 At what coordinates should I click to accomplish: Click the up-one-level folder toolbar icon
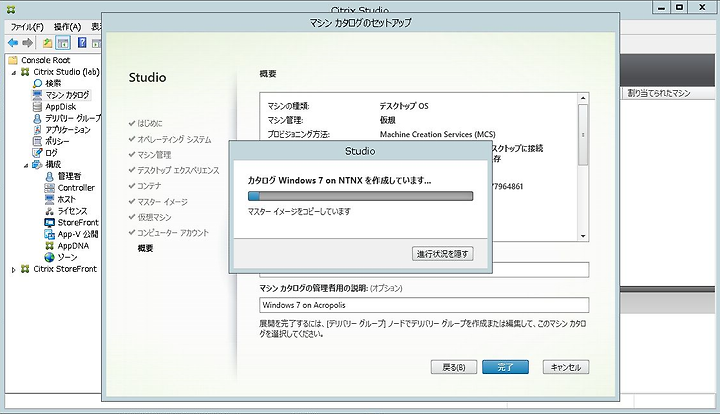click(x=47, y=43)
